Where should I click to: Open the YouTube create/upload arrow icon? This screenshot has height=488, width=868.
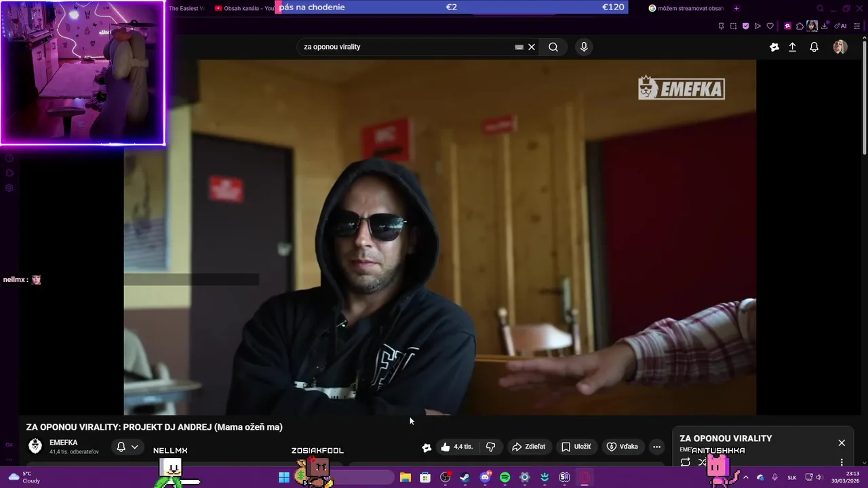point(792,47)
